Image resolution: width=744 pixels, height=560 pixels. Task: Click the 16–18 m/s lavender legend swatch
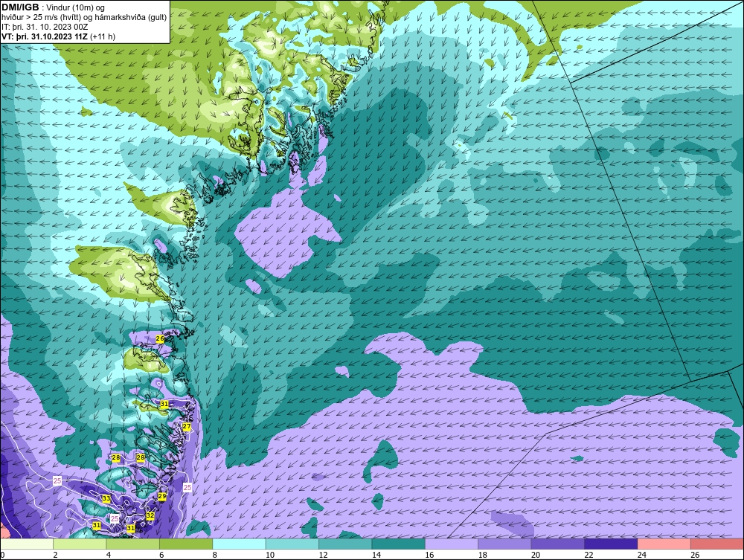point(452,544)
